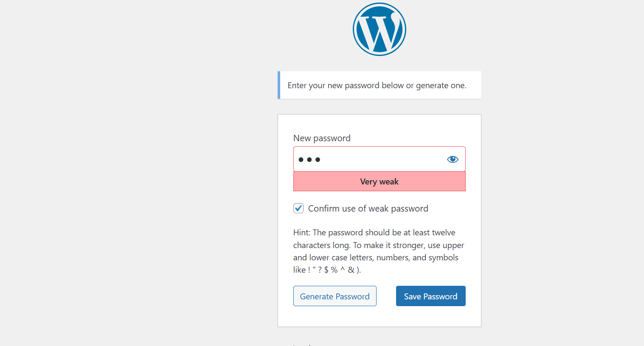Image resolution: width=644 pixels, height=346 pixels.
Task: Uncheck Confirm use of weak password checkbox
Action: (298, 208)
